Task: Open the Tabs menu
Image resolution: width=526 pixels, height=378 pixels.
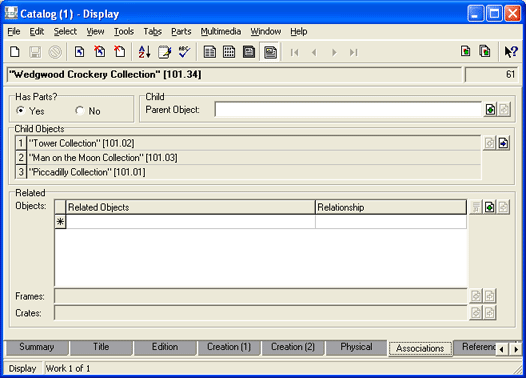Action: [153, 32]
